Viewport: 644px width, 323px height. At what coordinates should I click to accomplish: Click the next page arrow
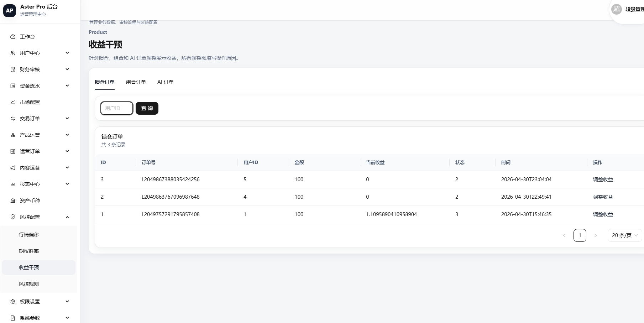tap(596, 235)
